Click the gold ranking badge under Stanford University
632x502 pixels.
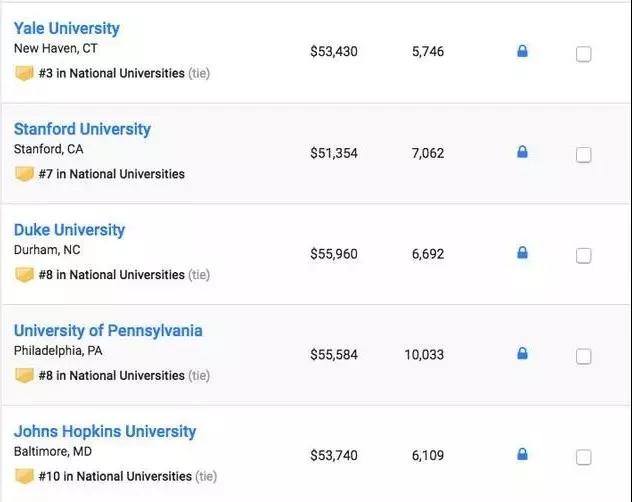24,174
